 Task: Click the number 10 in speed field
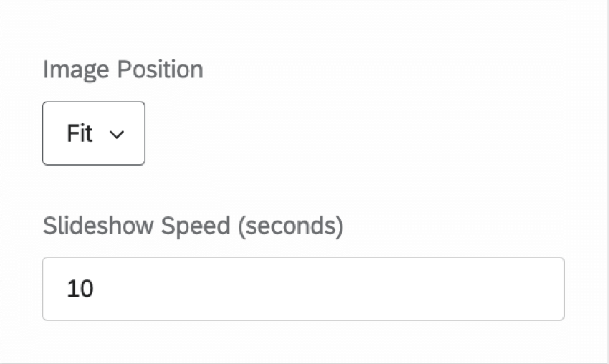80,289
